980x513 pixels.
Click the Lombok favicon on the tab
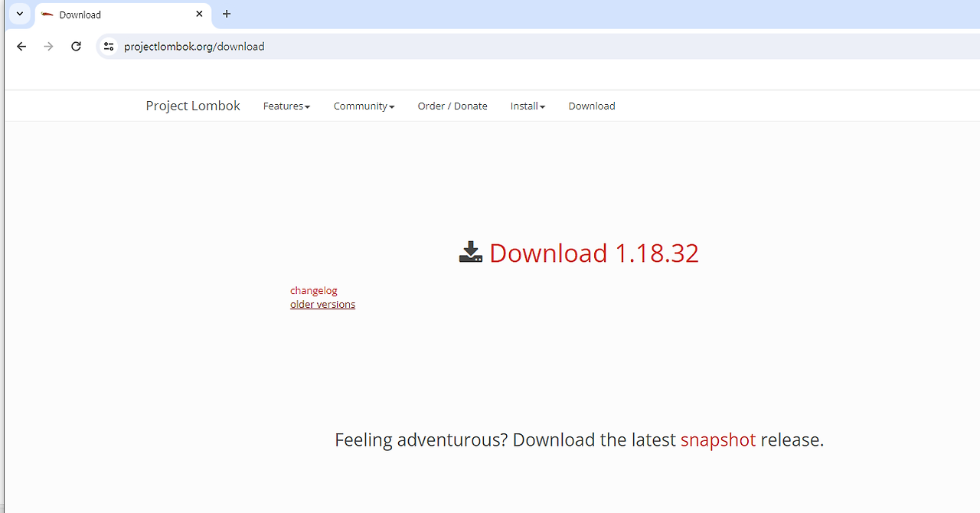[47, 15]
